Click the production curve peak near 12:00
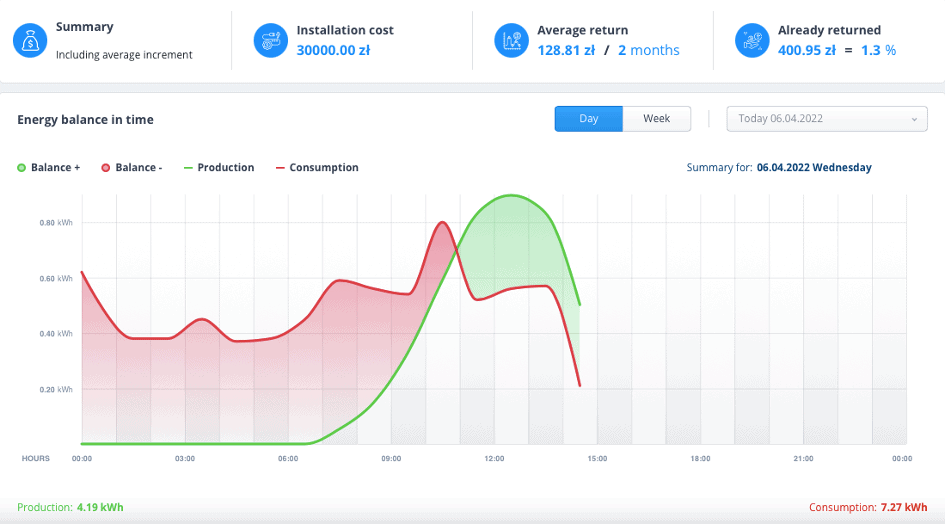Image resolution: width=945 pixels, height=525 pixels. pyautogui.click(x=512, y=196)
